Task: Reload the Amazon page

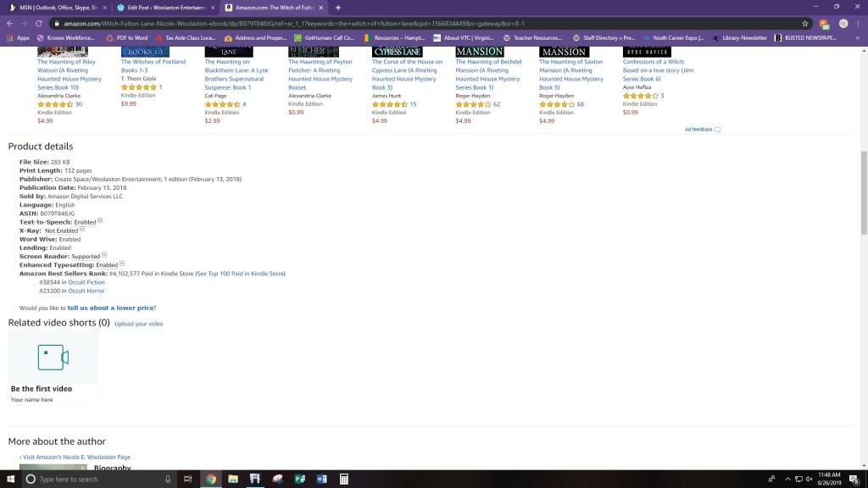Action: tap(39, 23)
